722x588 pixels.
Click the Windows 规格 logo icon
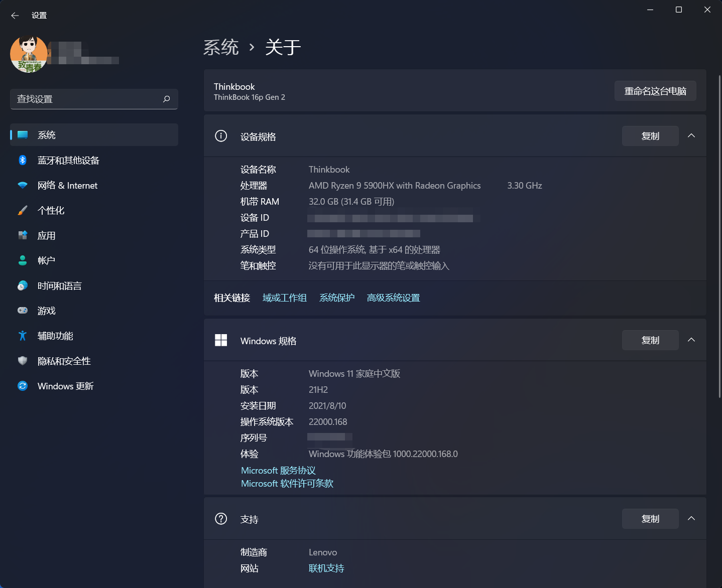[x=221, y=340]
